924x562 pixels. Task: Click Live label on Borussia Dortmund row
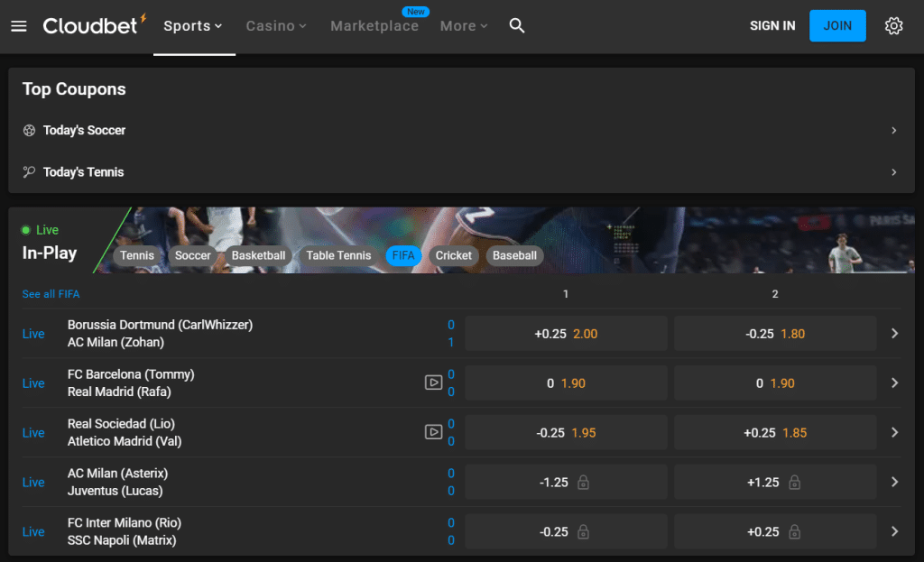tap(33, 334)
